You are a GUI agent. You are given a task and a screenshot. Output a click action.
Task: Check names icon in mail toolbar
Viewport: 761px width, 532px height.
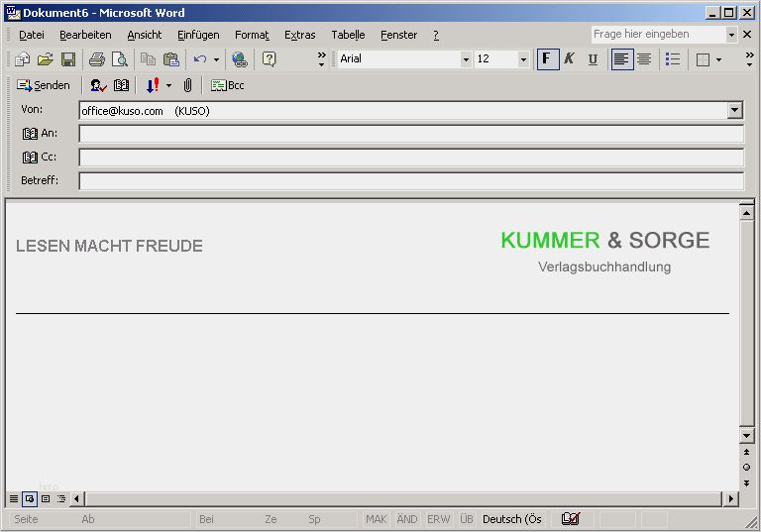[x=98, y=85]
